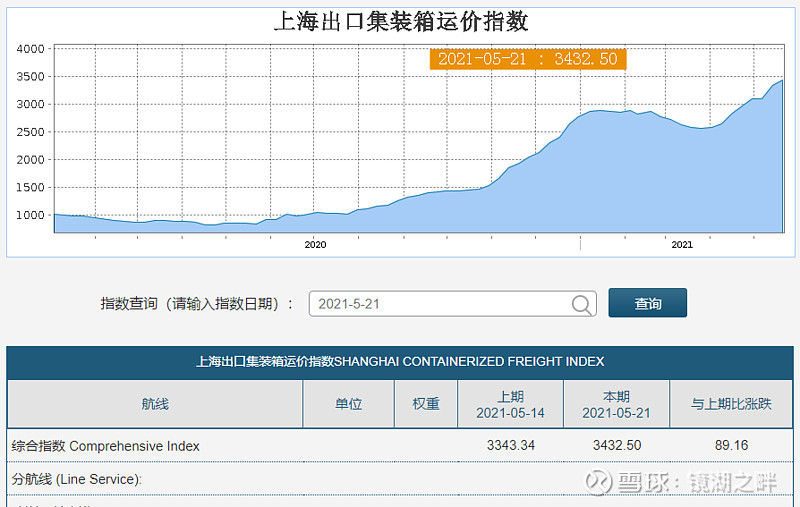
Task: Click the 指数查询 (请输入指数日期) label
Action: [196, 304]
